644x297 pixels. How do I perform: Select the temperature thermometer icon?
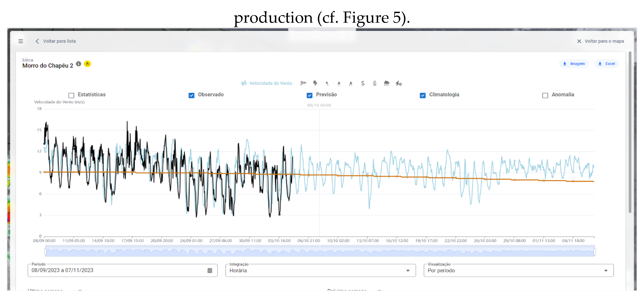(374, 83)
